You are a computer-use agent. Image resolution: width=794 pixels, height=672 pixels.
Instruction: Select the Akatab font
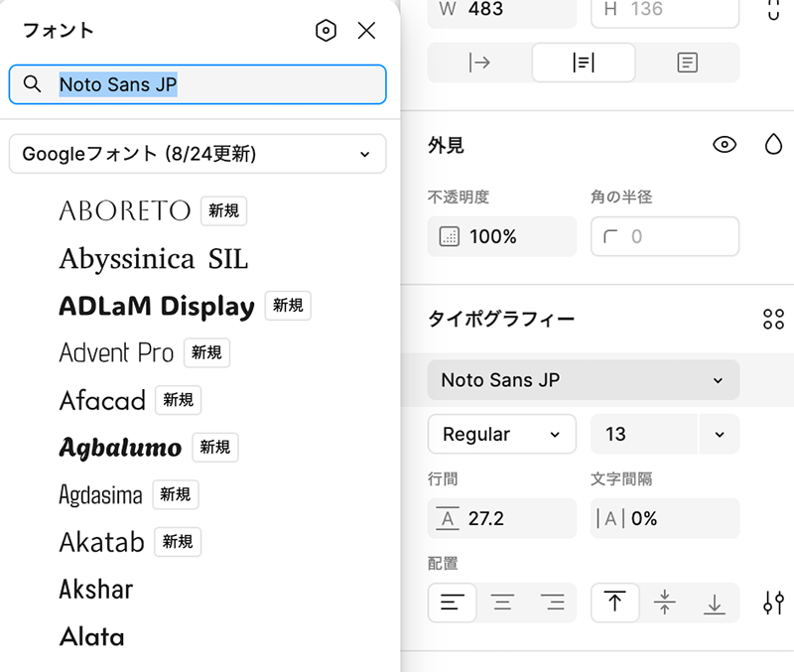[101, 542]
